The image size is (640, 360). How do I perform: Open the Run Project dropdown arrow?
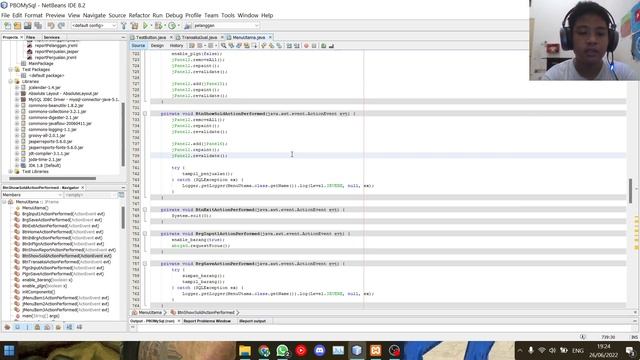coord(151,26)
